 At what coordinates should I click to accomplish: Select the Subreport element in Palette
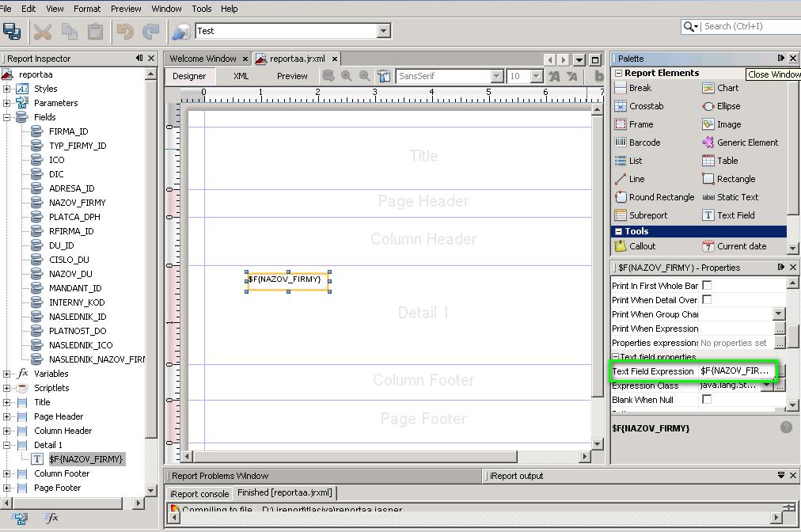[641, 215]
